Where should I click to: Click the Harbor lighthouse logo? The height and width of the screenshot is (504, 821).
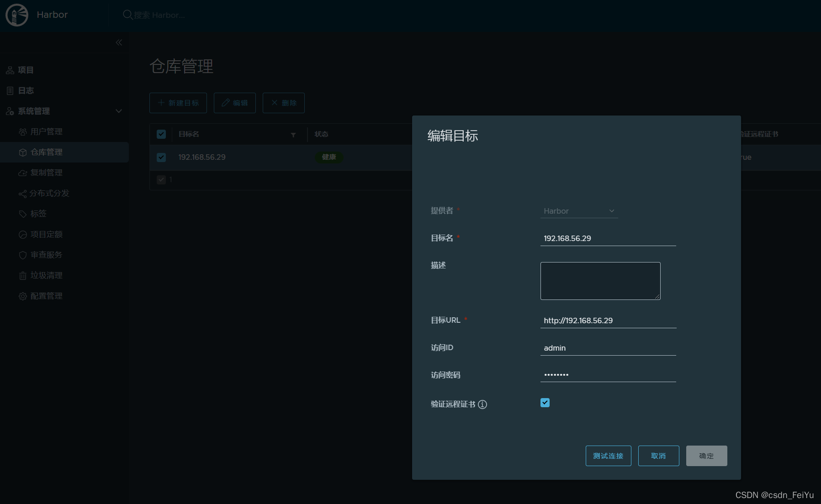(17, 15)
